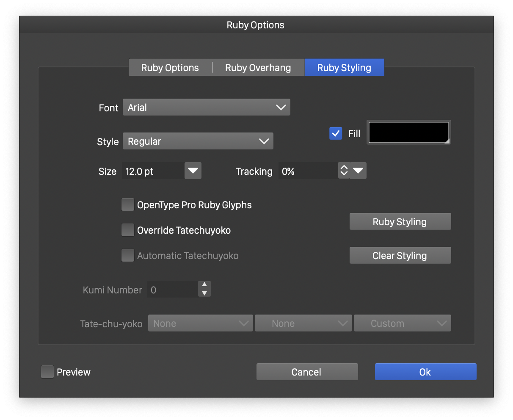Increase Kumi Number with up arrow

(x=204, y=285)
